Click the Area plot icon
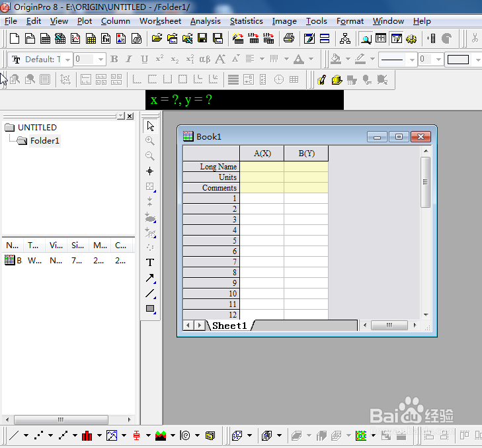The image size is (482, 448). click(161, 435)
